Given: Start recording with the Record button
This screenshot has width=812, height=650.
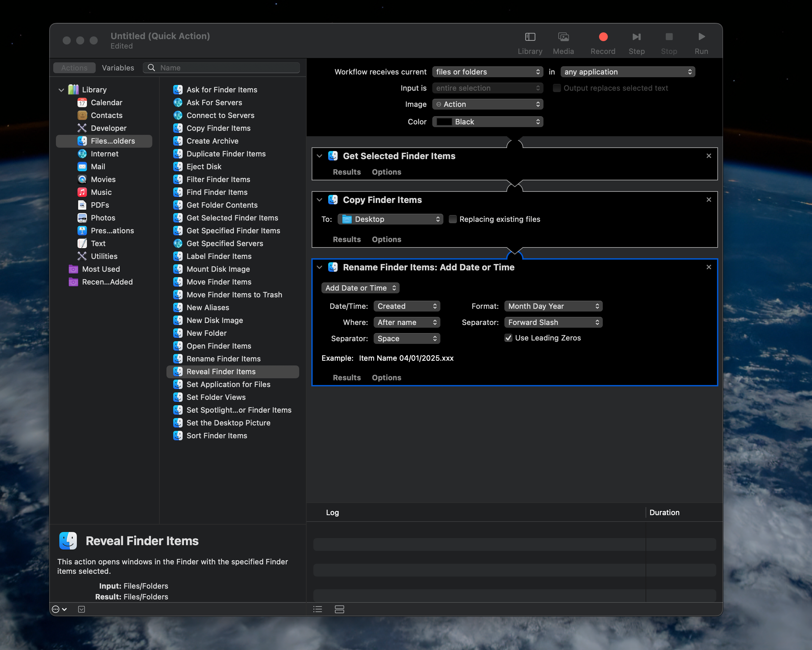Looking at the screenshot, I should [602, 37].
